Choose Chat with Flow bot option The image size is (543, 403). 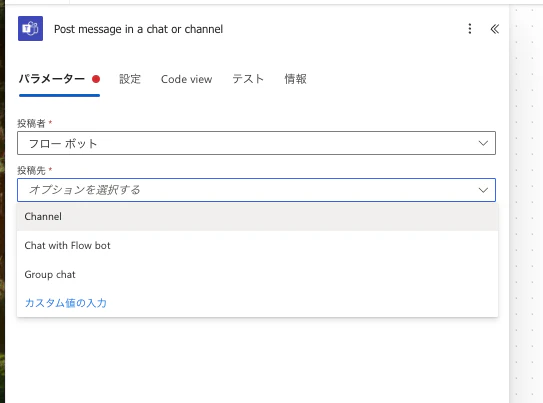coord(257,245)
